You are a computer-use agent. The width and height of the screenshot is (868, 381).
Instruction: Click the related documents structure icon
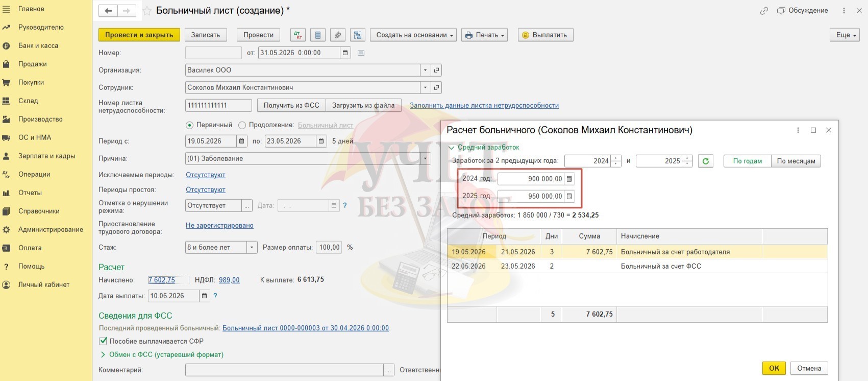(x=358, y=35)
